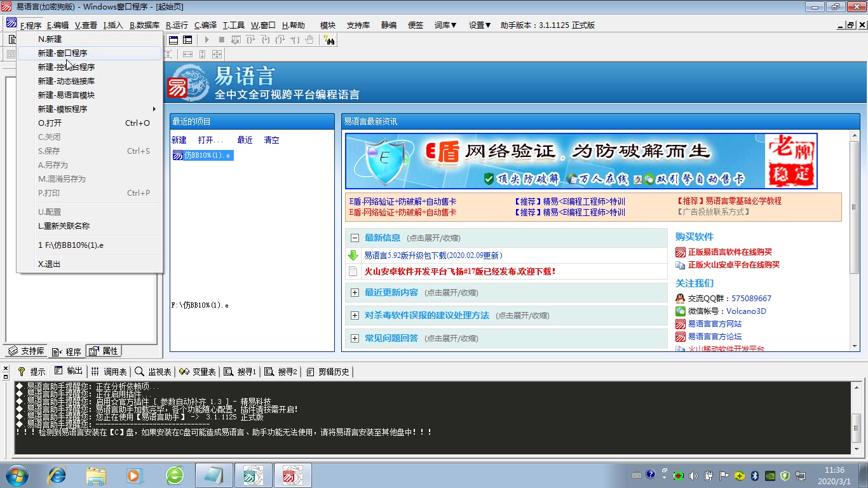Click the equal-width sizing icon

click(187, 55)
